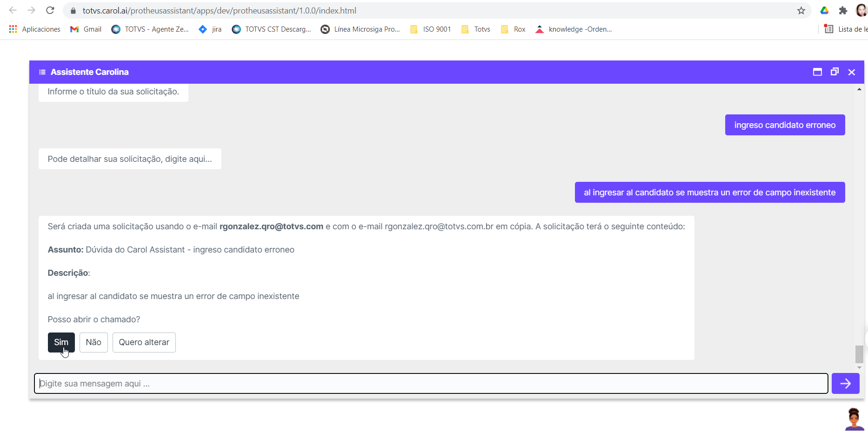This screenshot has height=439, width=868.
Task: Click the chat scrollbar up arrow
Action: point(859,89)
